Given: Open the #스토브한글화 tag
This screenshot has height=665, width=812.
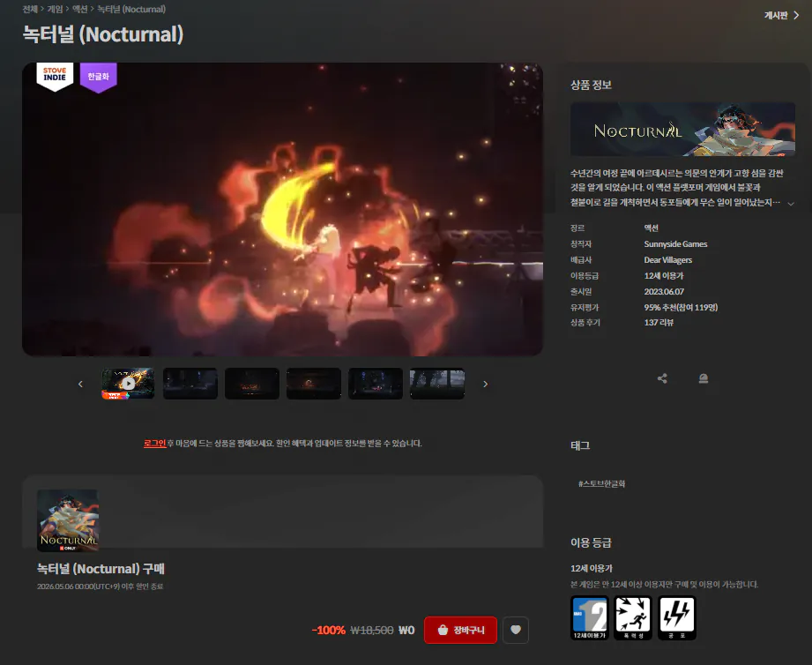Looking at the screenshot, I should pos(602,483).
